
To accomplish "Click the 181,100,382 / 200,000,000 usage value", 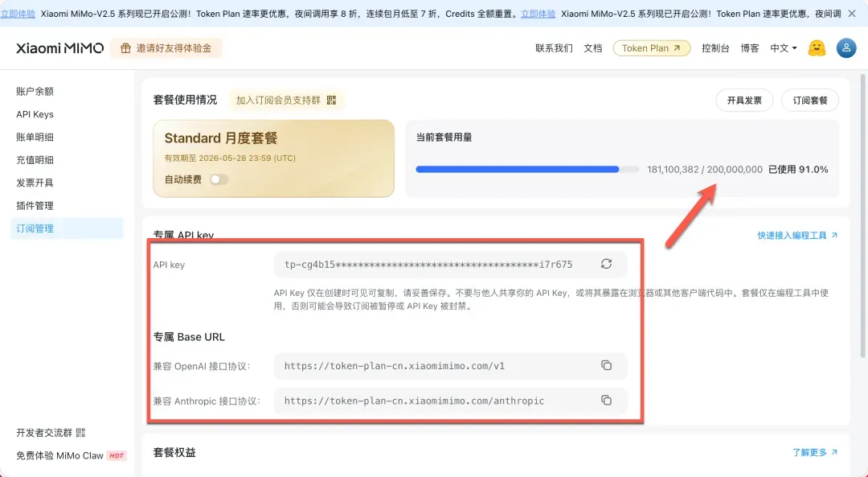I will (705, 170).
